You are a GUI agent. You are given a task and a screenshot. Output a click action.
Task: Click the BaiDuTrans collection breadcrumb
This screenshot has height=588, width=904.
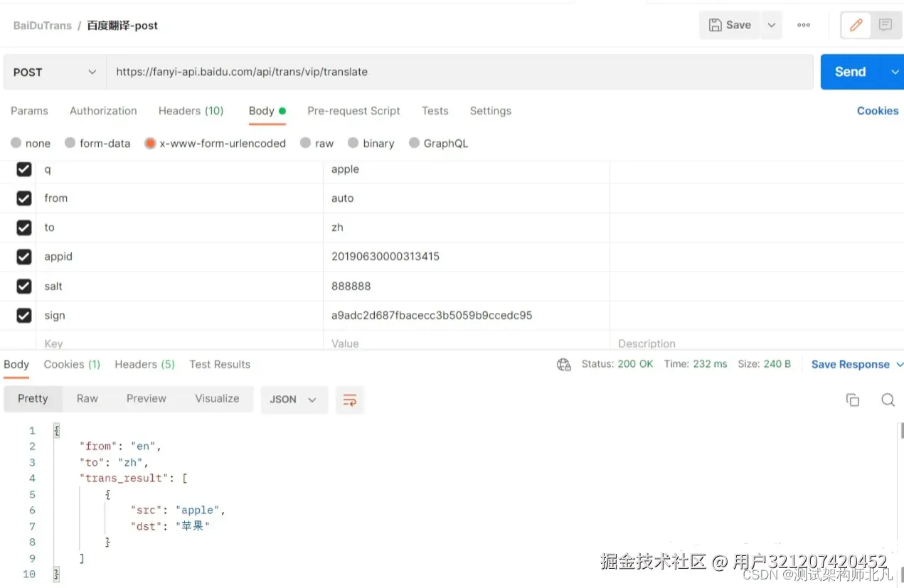pos(42,26)
